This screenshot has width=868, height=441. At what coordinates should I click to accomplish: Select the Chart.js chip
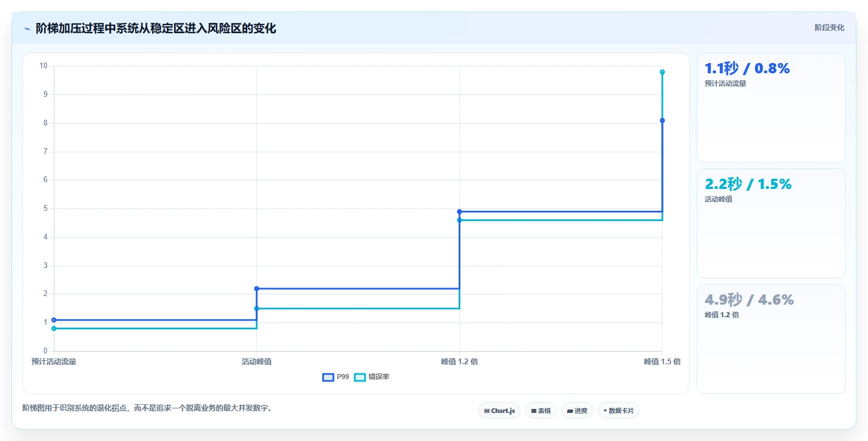499,411
